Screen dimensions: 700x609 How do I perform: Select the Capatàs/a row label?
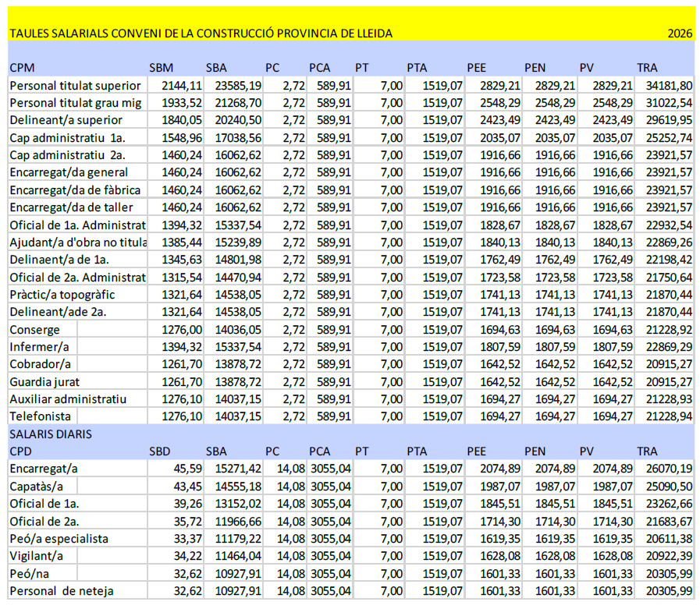[x=37, y=486]
